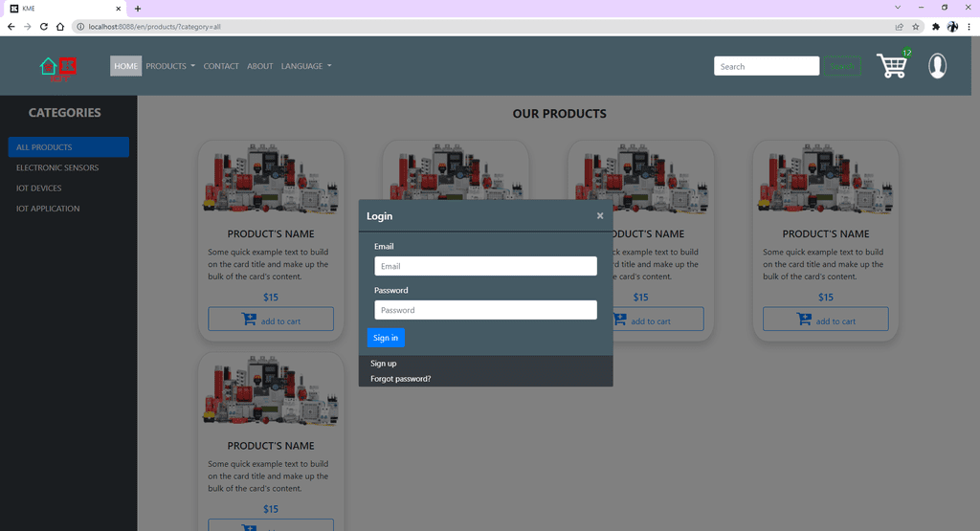The image size is (980, 531).
Task: Close the KME browser tab
Action: click(118, 8)
